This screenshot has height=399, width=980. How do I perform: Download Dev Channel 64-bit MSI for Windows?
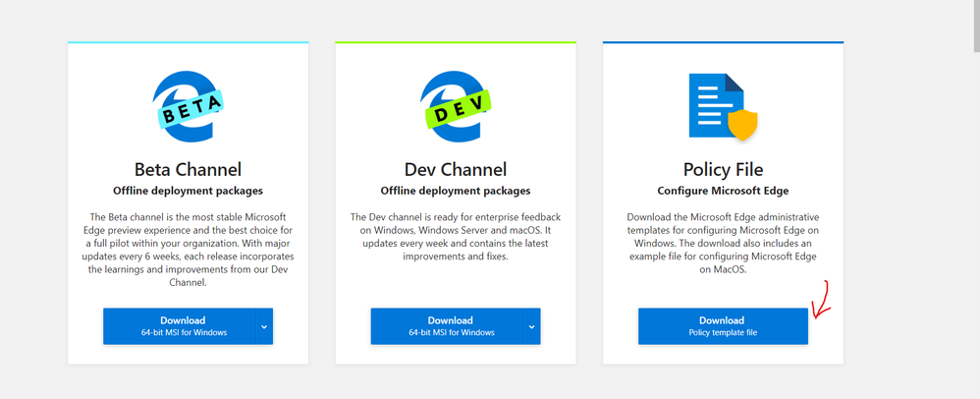tap(448, 326)
